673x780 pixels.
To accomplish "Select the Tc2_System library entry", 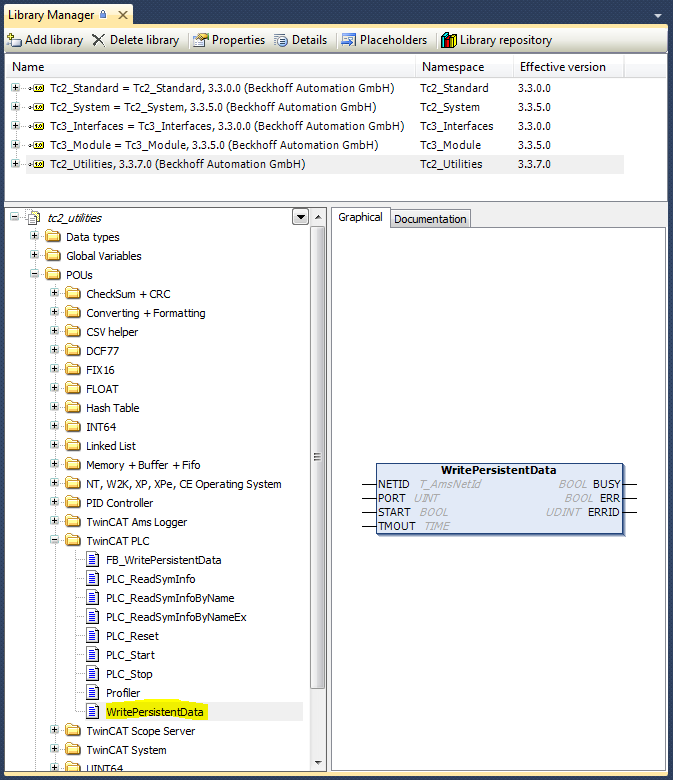I will [x=213, y=107].
